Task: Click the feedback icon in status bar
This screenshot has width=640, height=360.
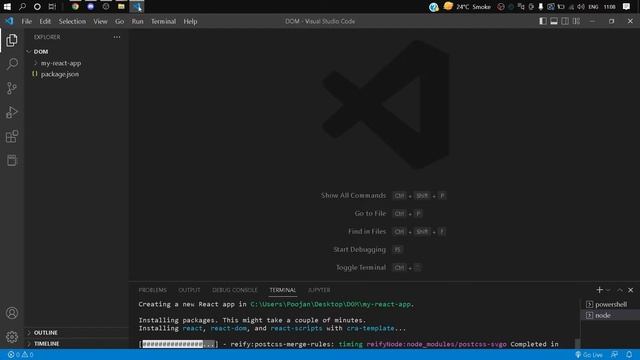Action: (x=614, y=355)
